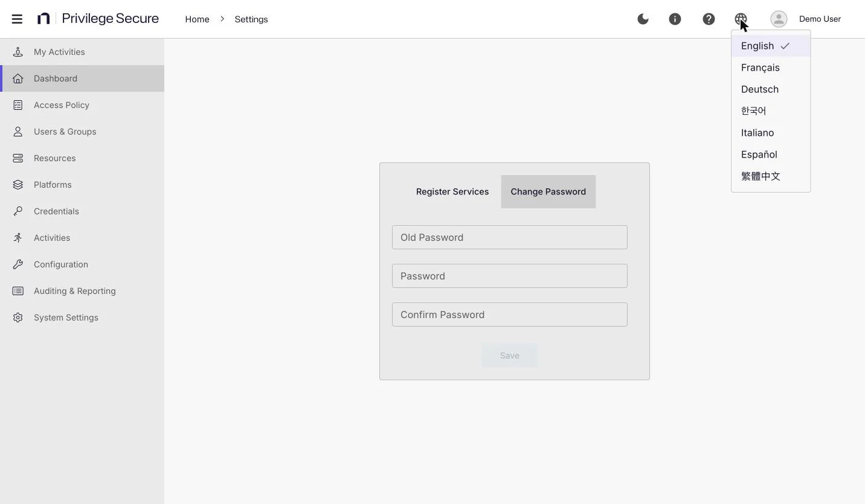
Task: Choose Español from language list
Action: coord(771,155)
